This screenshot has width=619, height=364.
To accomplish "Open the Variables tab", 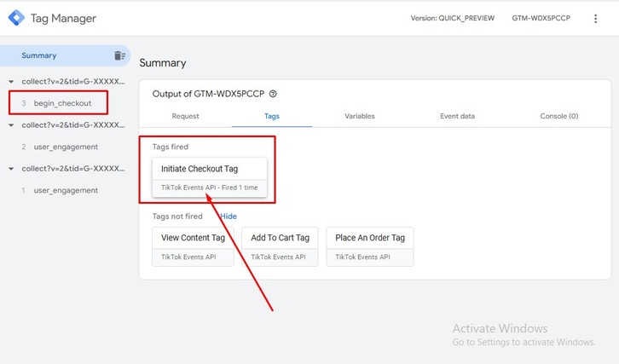I will (359, 116).
